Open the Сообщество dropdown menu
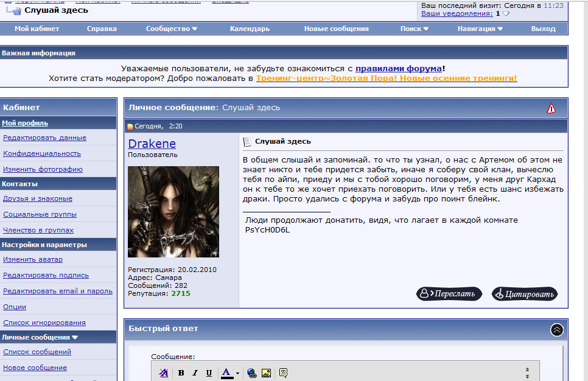 (x=172, y=29)
